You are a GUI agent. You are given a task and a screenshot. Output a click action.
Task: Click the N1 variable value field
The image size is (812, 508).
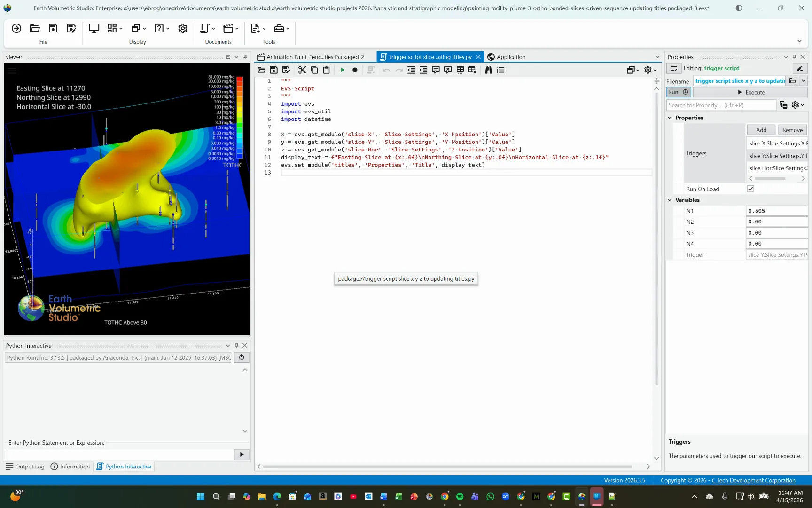(x=776, y=211)
